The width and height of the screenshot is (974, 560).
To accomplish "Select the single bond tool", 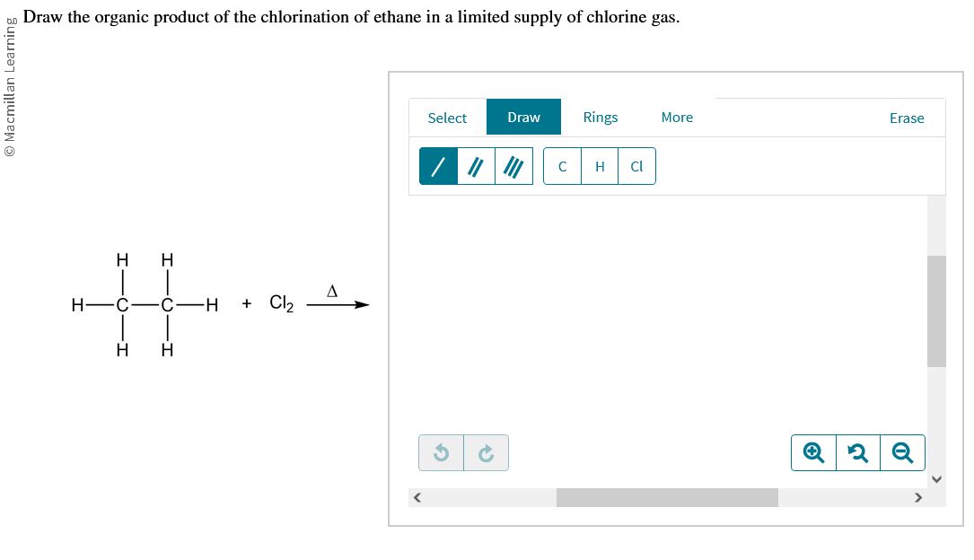I will [x=437, y=166].
